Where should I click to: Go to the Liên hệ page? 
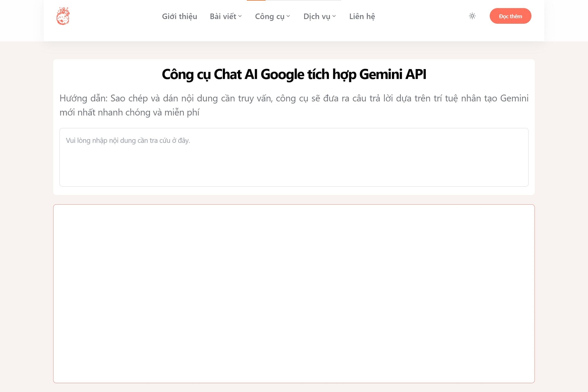362,16
